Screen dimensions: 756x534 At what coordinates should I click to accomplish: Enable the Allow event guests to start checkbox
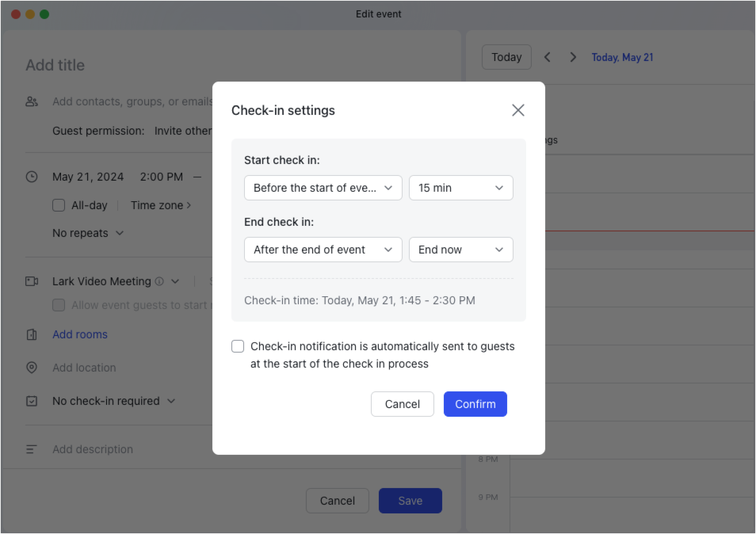(x=58, y=305)
